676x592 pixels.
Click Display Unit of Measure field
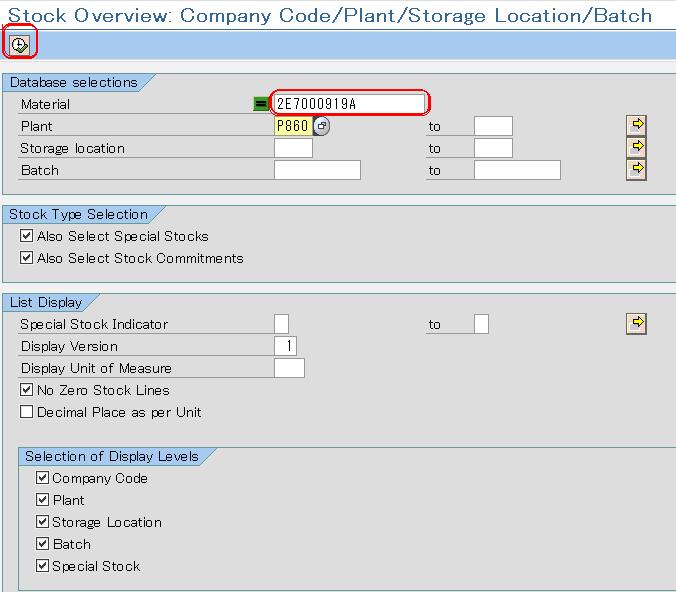pyautogui.click(x=289, y=368)
